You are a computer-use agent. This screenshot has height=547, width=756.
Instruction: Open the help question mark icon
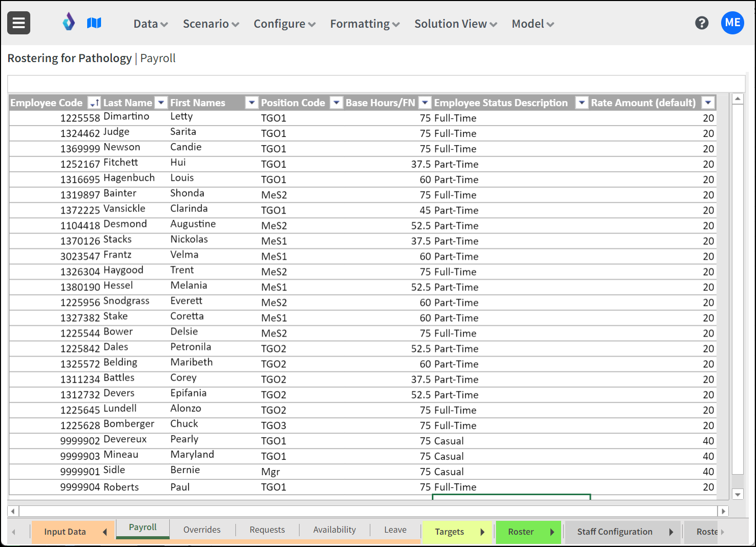pos(702,23)
